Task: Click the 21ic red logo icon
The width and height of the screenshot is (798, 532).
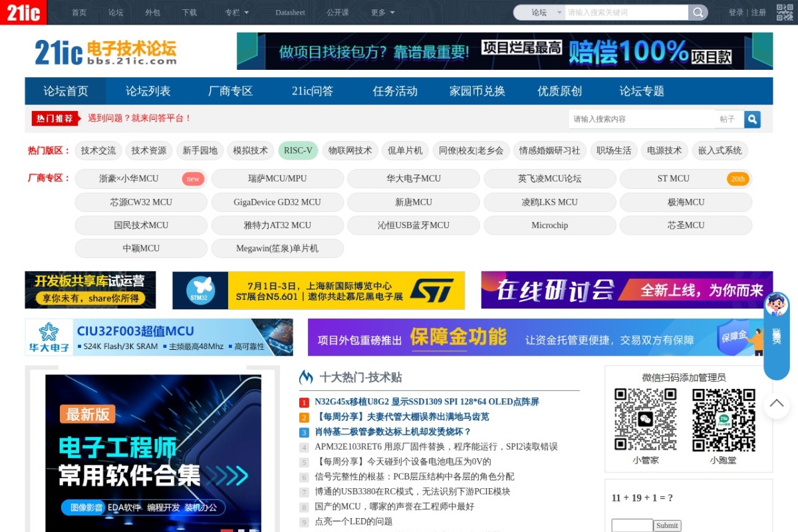Action: [x=23, y=12]
